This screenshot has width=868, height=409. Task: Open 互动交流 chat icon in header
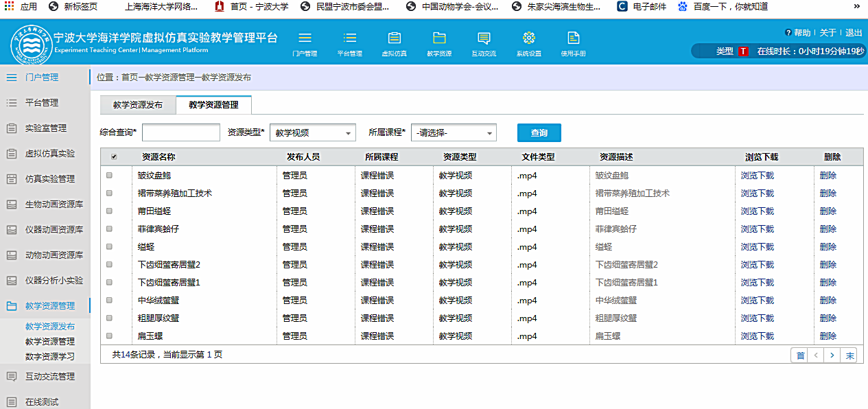(x=484, y=38)
